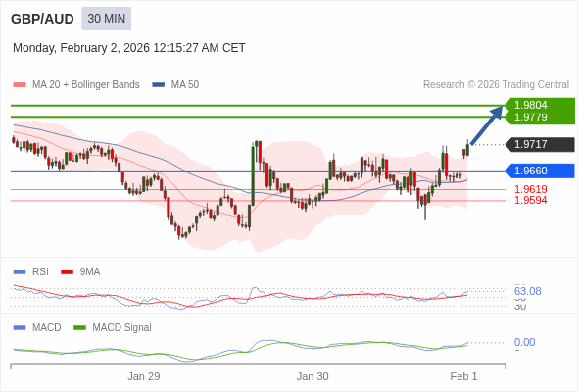Image resolution: width=578 pixels, height=392 pixels.
Task: Click the 9MA red legend swatch
Action: (x=67, y=272)
